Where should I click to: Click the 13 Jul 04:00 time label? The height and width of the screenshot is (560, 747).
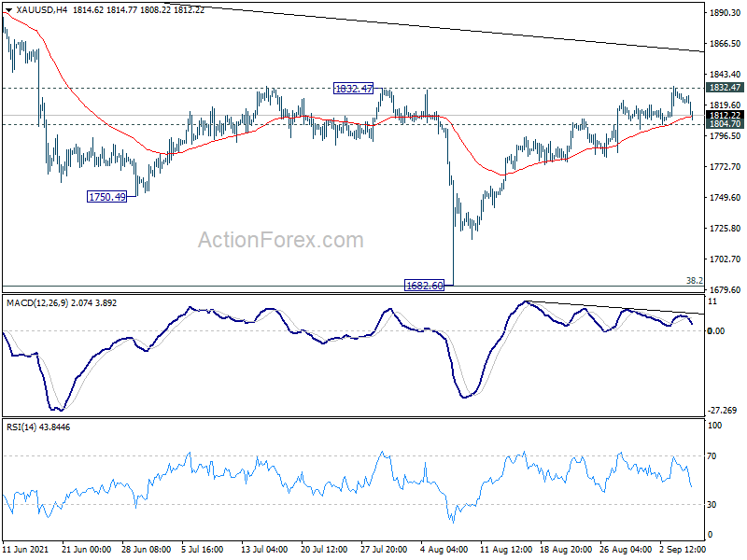click(x=264, y=549)
